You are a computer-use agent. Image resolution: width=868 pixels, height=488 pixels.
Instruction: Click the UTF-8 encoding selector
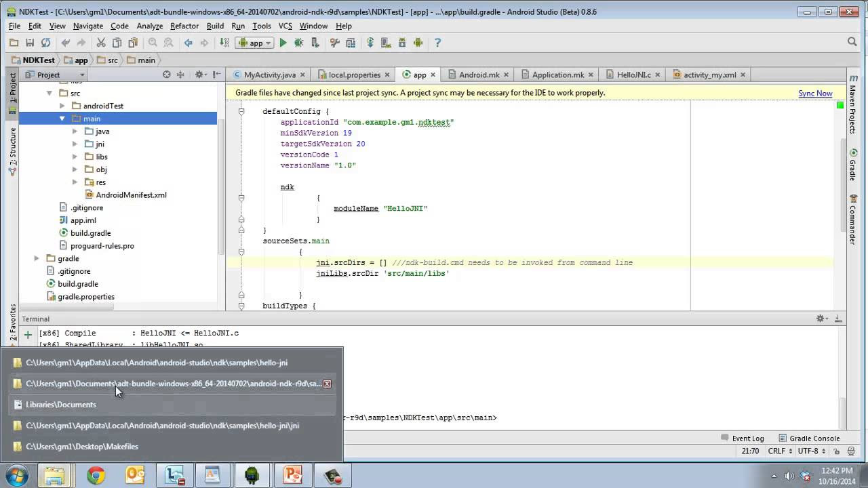(x=811, y=451)
